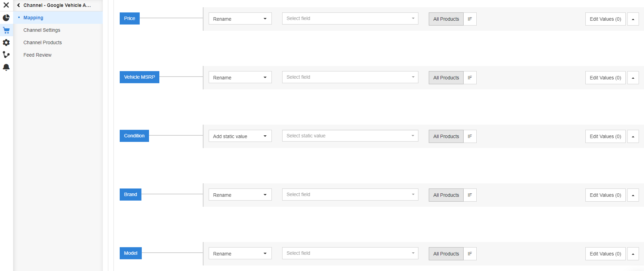Open the pie chart analytics icon
Viewport: 644px width, 271px height.
coord(6,18)
